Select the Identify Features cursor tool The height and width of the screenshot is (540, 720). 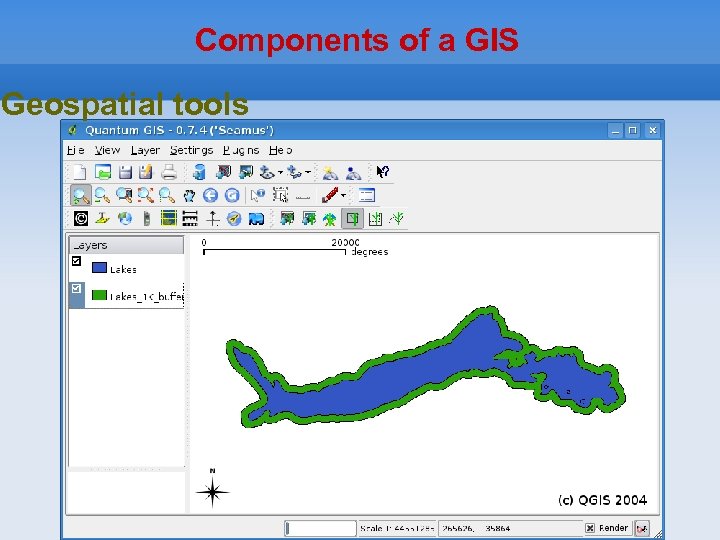pos(258,196)
